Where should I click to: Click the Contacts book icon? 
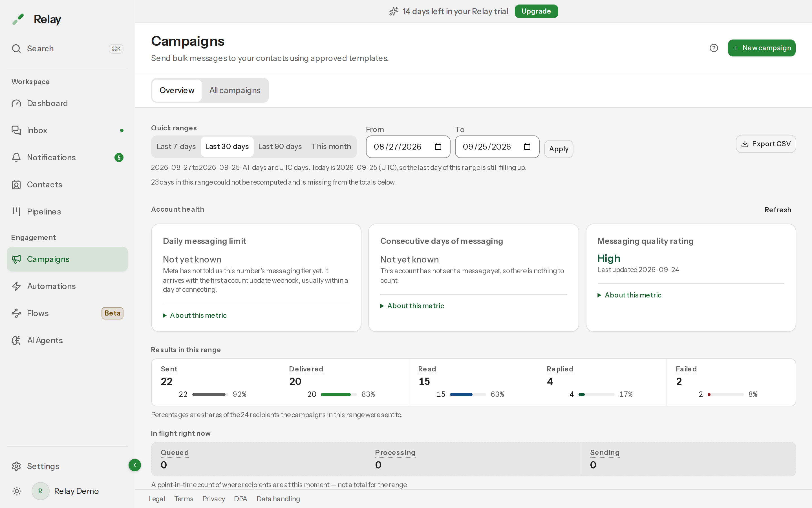[16, 185]
